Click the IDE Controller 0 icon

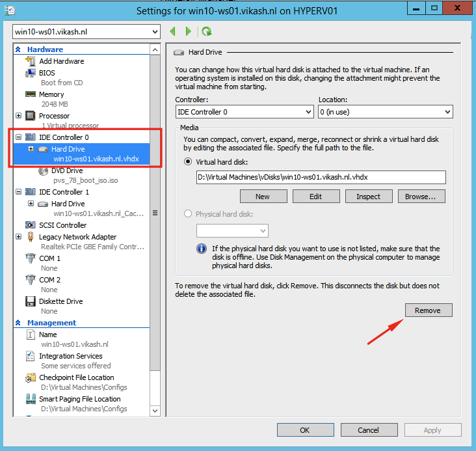[31, 137]
